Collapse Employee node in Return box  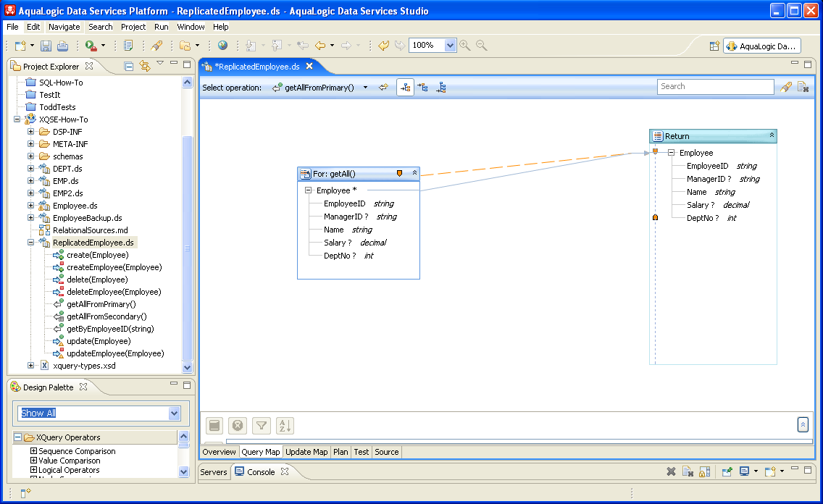pos(671,153)
